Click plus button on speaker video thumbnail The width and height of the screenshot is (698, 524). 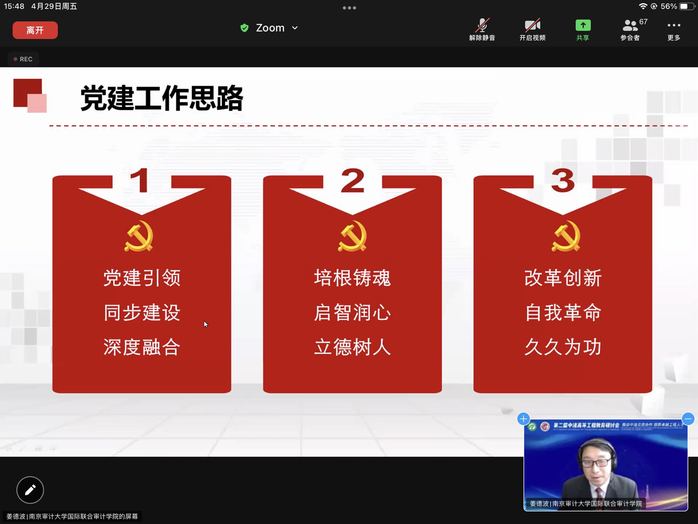tap(523, 419)
